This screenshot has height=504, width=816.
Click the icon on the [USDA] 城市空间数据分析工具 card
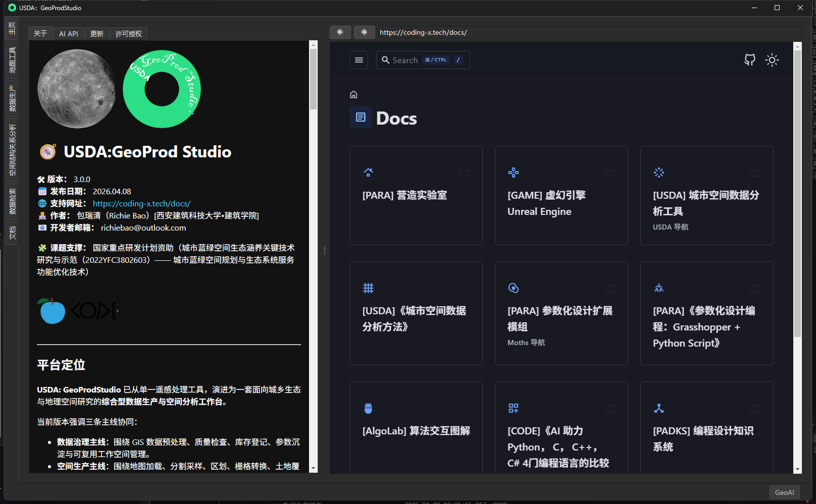659,173
